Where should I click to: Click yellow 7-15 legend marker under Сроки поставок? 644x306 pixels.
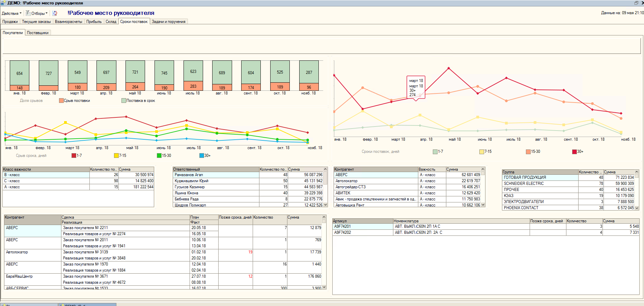point(481,151)
